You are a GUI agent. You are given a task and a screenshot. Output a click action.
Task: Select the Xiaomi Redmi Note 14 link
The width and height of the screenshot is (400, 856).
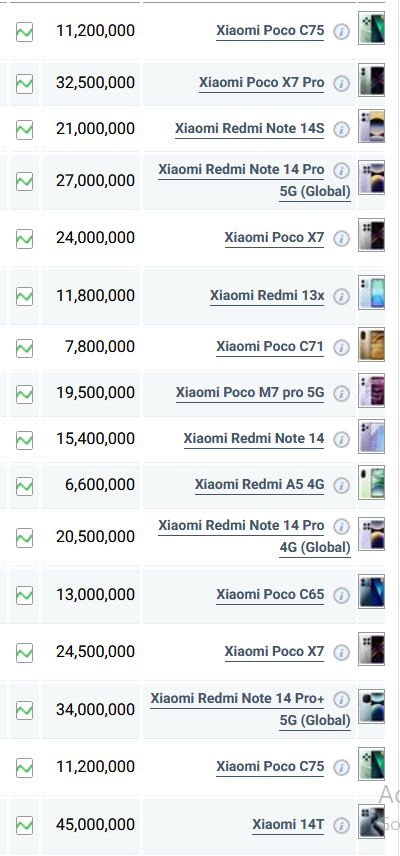pos(254,439)
